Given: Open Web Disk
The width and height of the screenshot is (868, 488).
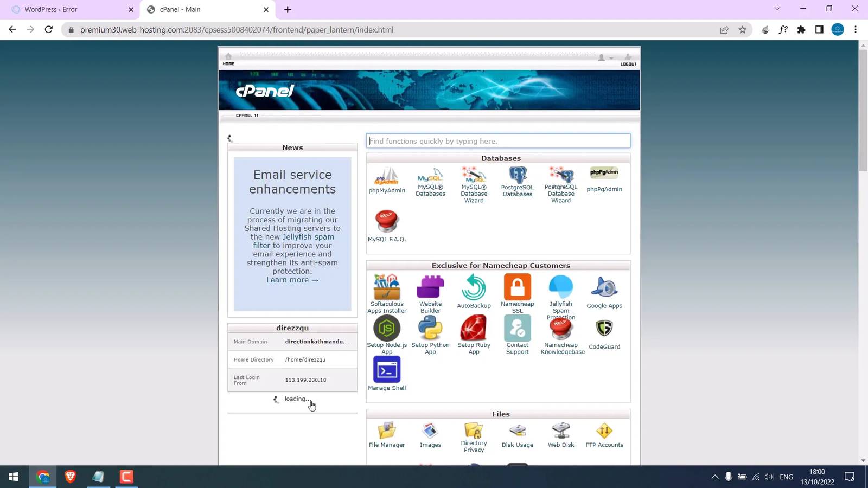Looking at the screenshot, I should [x=561, y=435].
